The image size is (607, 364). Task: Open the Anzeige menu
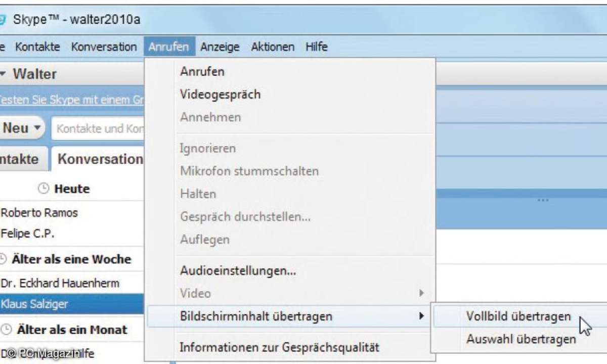click(220, 47)
